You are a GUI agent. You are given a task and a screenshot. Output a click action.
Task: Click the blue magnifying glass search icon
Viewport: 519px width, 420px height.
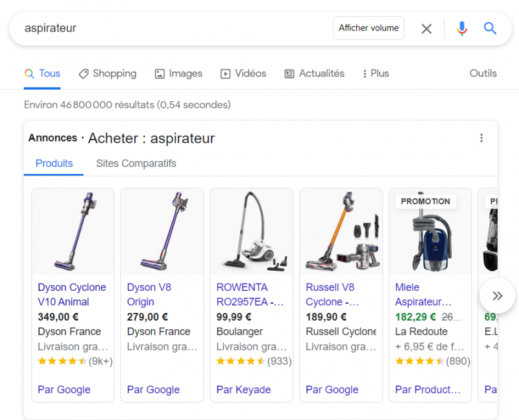click(x=490, y=28)
